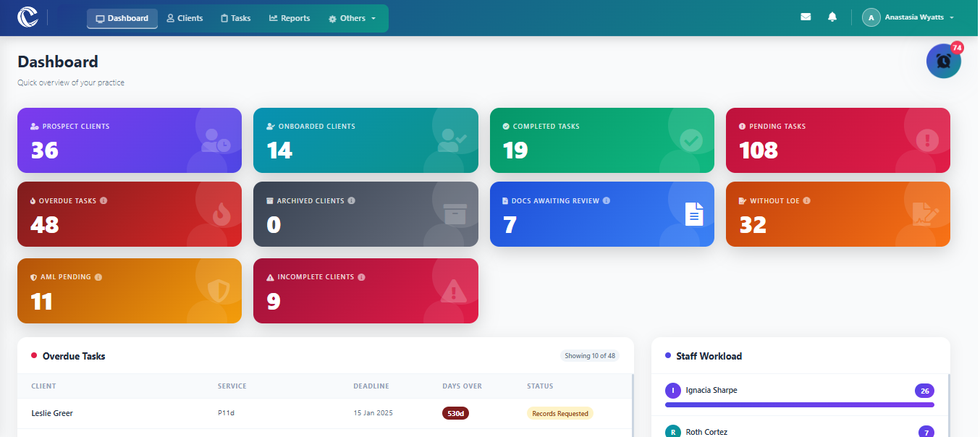Viewport: 980px width, 437px height.
Task: Click the archive box icon on Archived Clients card
Action: pyautogui.click(x=455, y=214)
